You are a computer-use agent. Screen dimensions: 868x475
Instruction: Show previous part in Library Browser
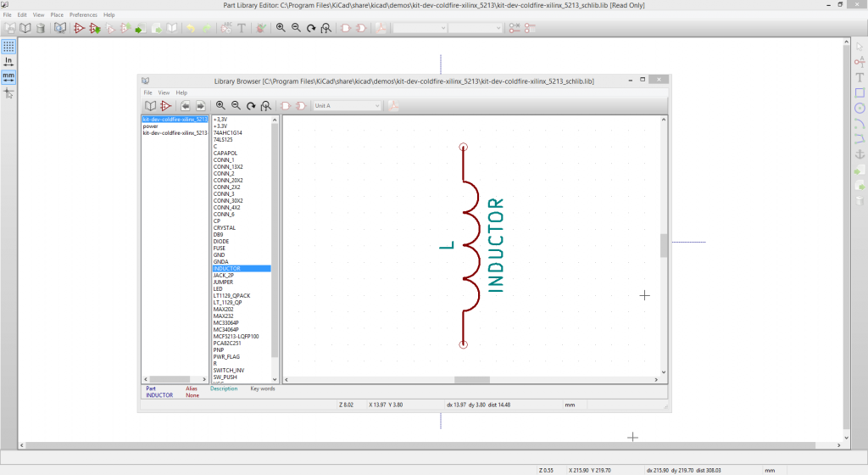click(185, 106)
